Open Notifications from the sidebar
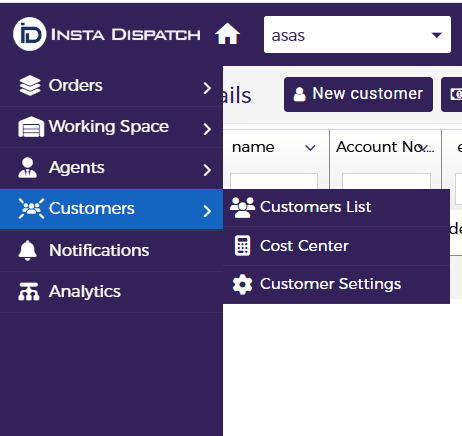Image resolution: width=462 pixels, height=436 pixels. (111, 251)
